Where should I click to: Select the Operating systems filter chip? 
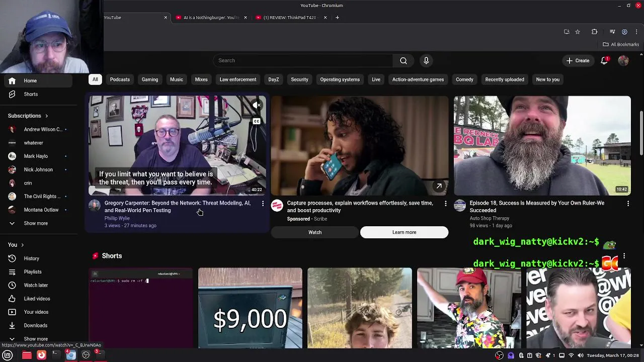click(x=340, y=79)
